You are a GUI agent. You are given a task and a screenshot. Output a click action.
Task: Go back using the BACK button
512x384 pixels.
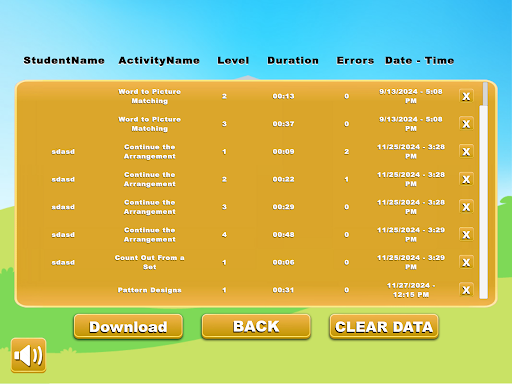(x=256, y=327)
